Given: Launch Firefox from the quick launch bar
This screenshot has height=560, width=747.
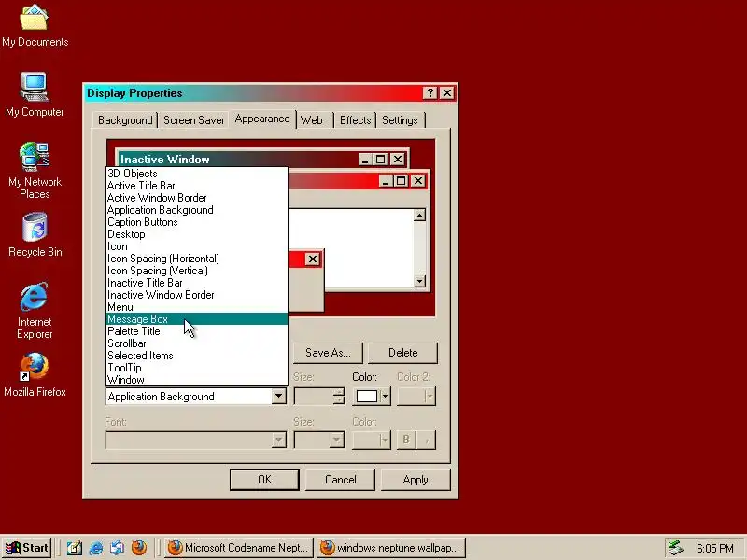Looking at the screenshot, I should tap(139, 548).
